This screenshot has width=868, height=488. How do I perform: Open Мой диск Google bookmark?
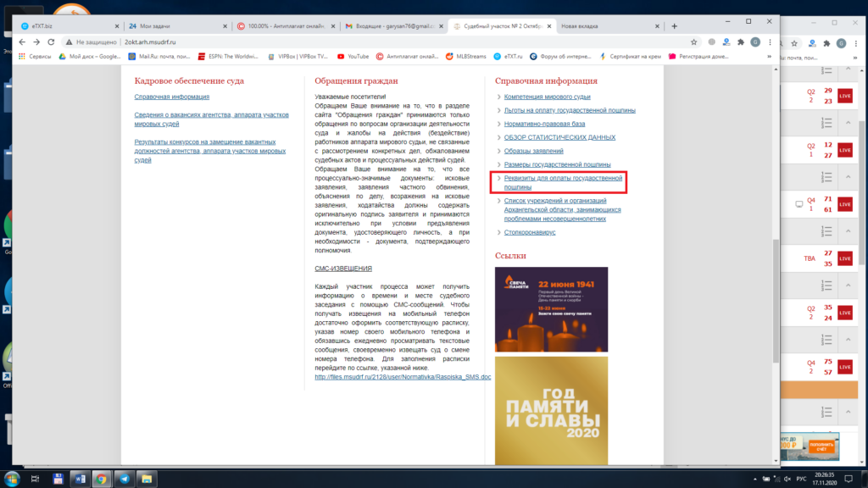90,57
